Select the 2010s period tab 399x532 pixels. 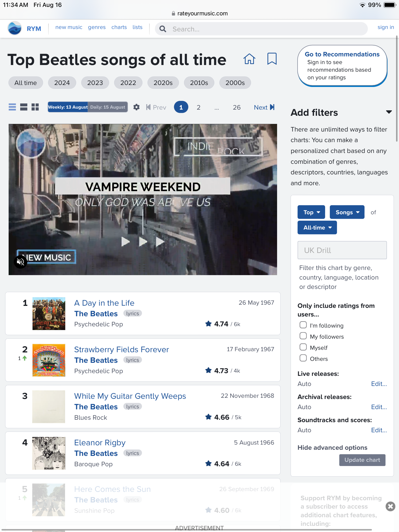(199, 83)
